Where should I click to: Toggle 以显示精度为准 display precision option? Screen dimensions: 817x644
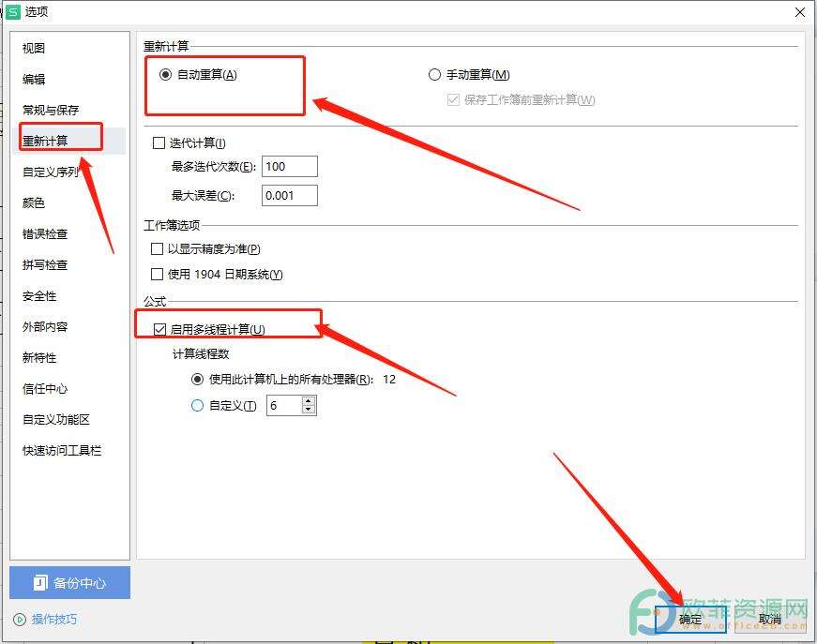point(157,249)
